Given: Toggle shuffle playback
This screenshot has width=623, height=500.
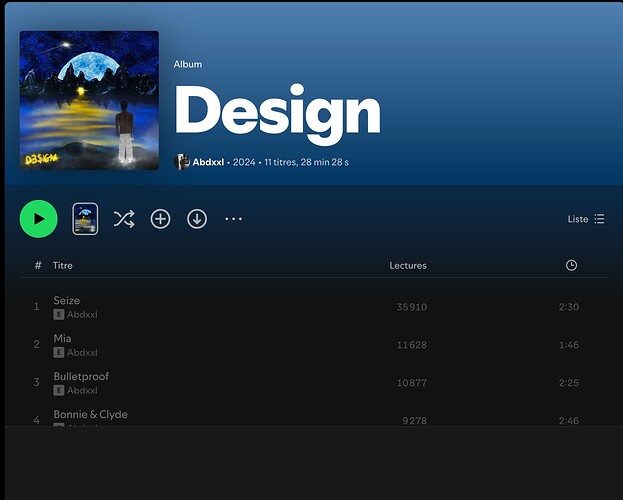Looking at the screenshot, I should point(124,219).
